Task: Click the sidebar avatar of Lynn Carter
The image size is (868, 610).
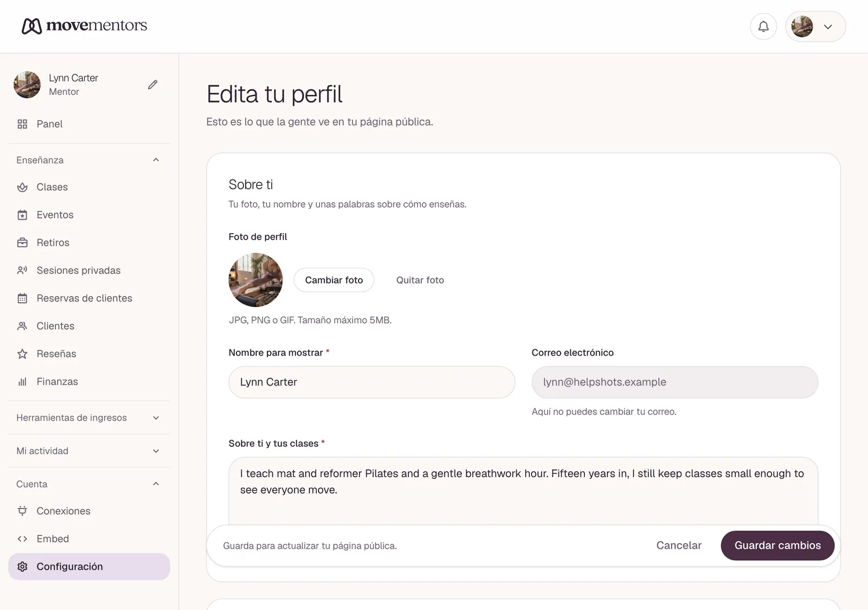Action: 27,85
